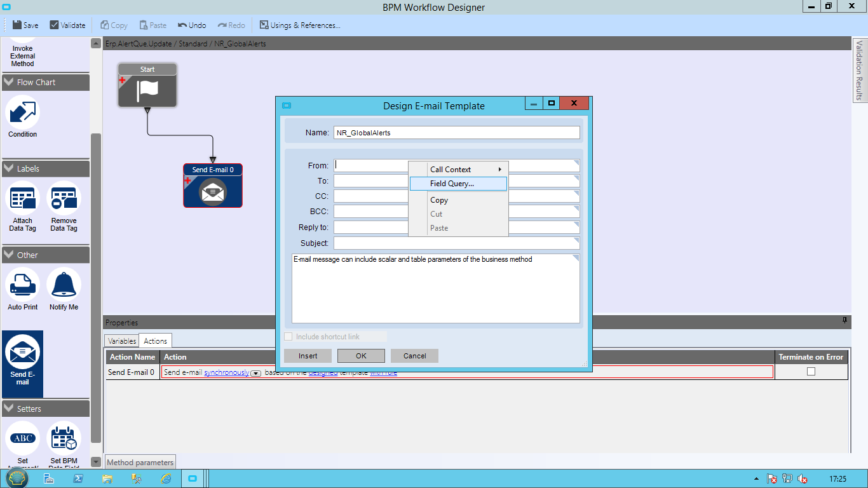Enable the Include shortcut link option
This screenshot has width=868, height=488.
tap(288, 336)
